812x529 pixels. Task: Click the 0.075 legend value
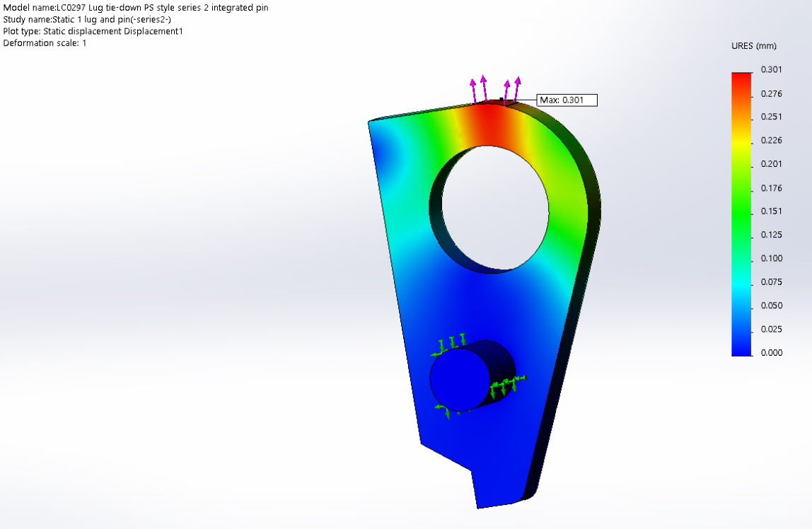[771, 281]
